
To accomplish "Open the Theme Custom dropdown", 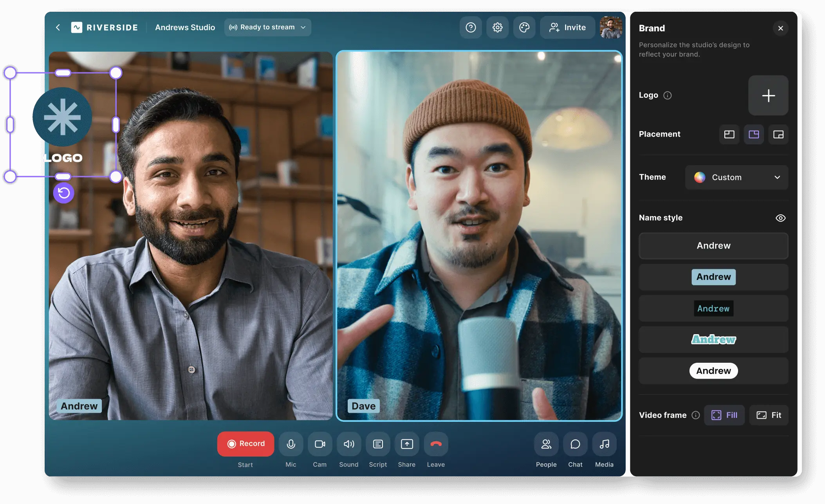I will (x=737, y=177).
